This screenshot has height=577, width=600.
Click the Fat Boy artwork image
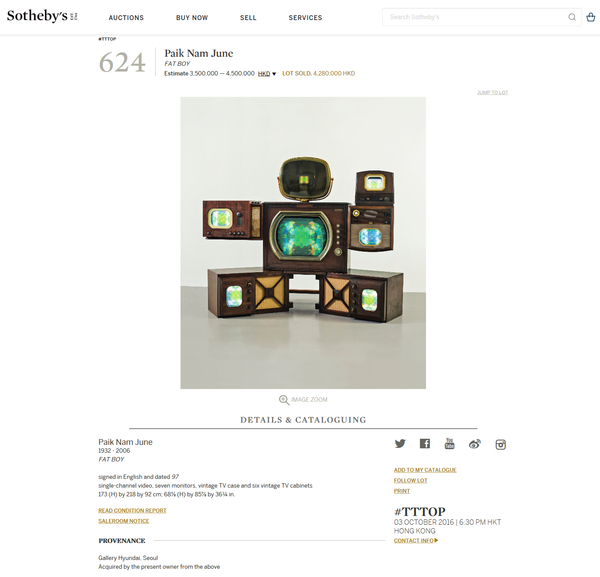coord(303,243)
